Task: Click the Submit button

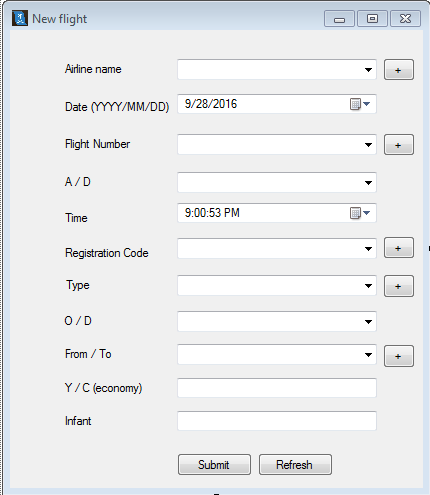Action: pyautogui.click(x=214, y=464)
